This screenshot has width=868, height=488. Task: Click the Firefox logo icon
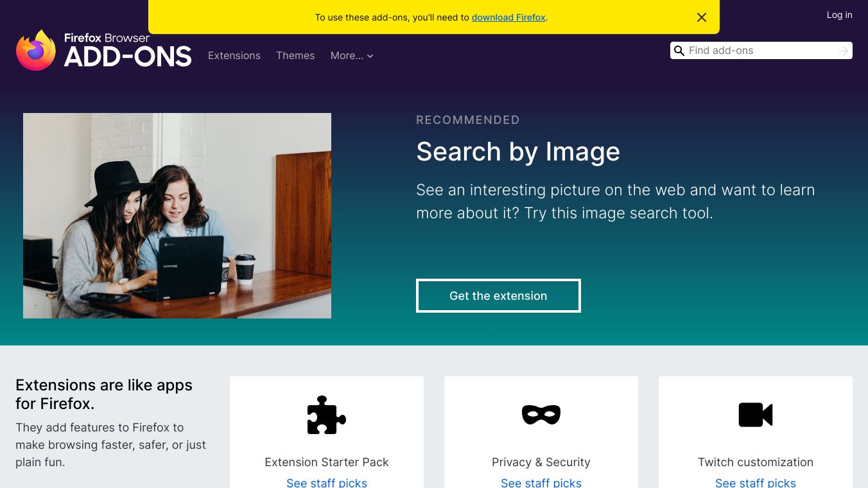click(36, 50)
